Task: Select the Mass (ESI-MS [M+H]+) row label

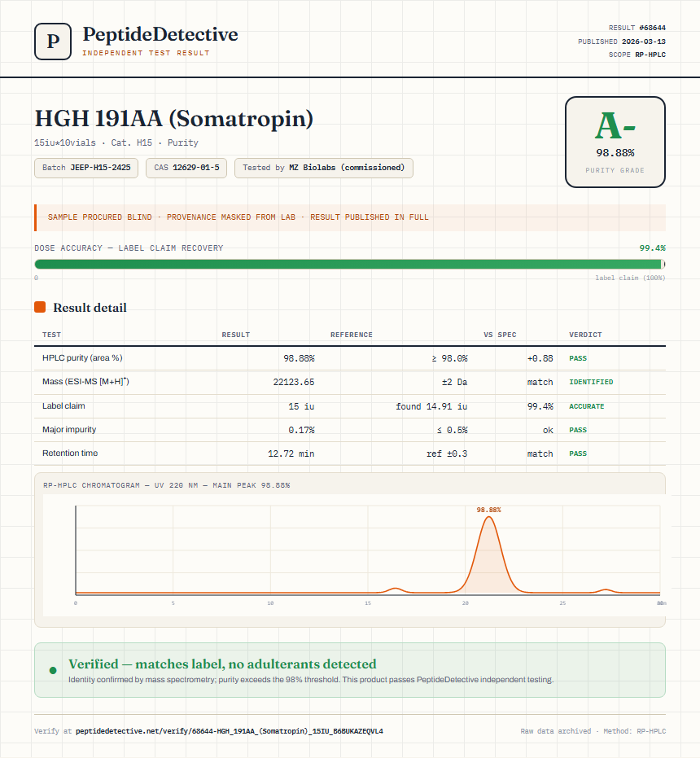Action: [85, 381]
